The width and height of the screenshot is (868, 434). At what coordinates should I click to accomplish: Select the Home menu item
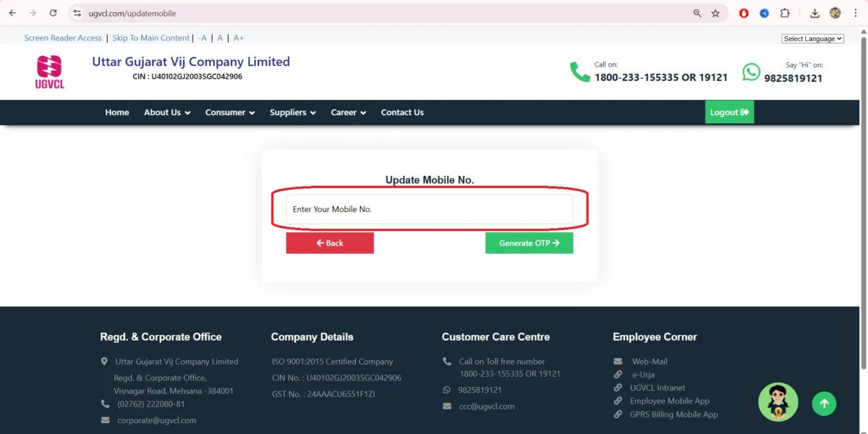116,112
